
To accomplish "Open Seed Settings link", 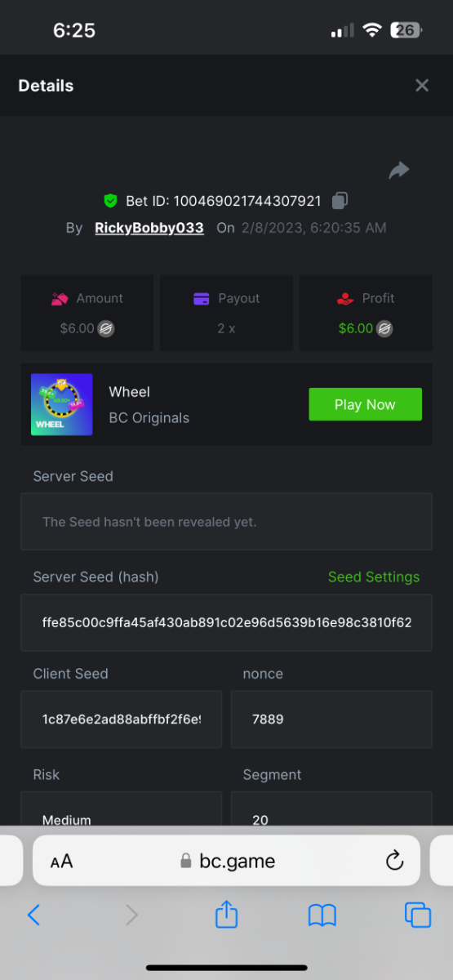I will click(x=374, y=577).
